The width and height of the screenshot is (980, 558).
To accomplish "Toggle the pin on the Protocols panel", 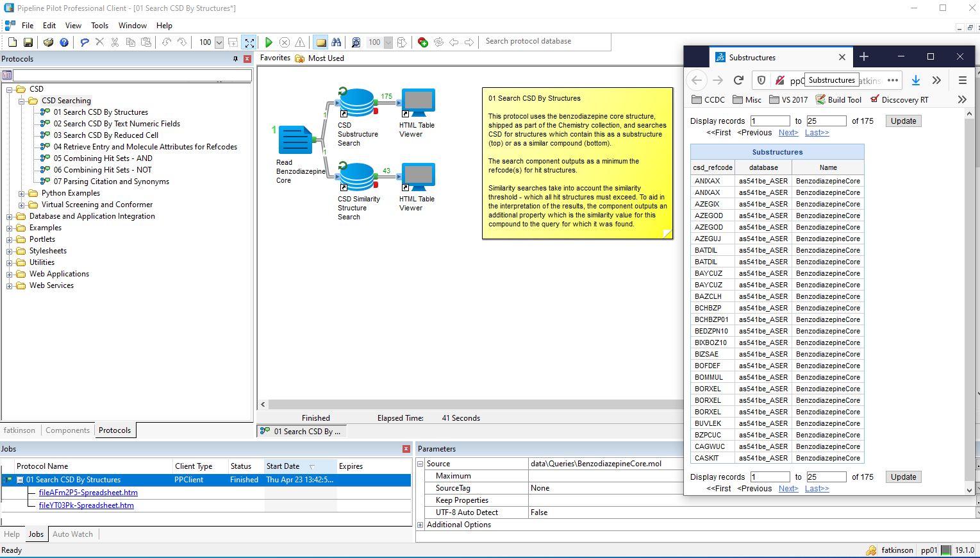I will [x=235, y=59].
